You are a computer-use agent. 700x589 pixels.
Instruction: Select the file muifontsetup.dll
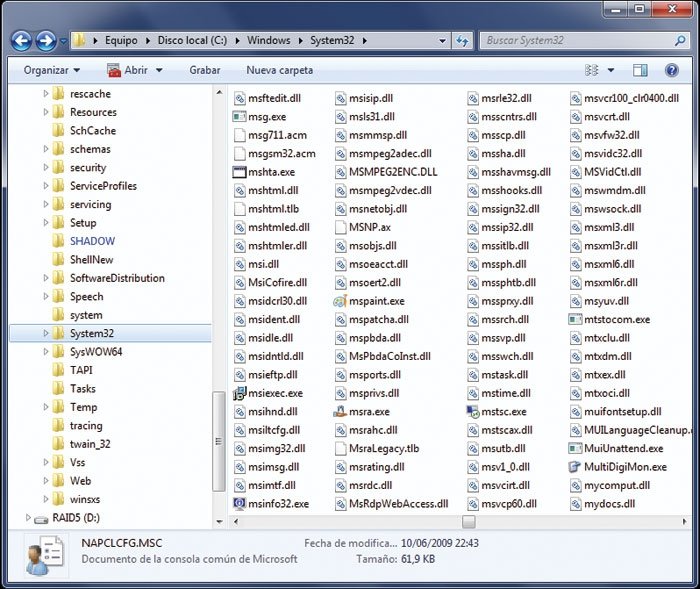(x=616, y=412)
